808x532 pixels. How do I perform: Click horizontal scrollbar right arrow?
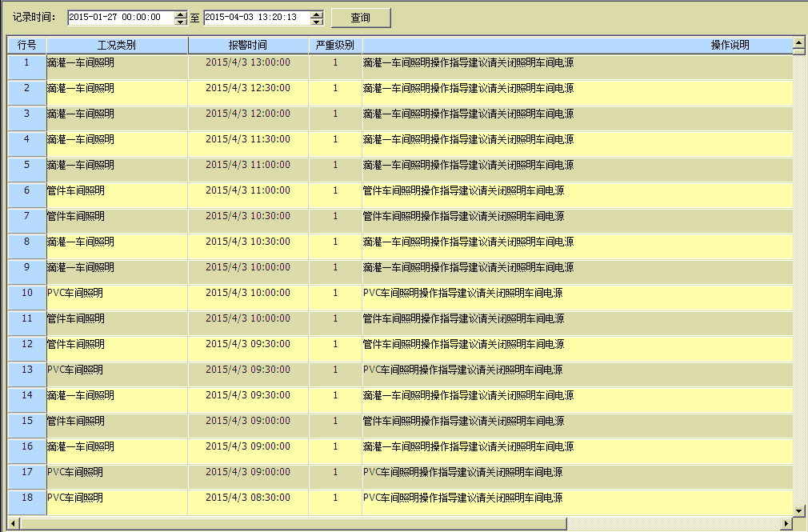(786, 523)
